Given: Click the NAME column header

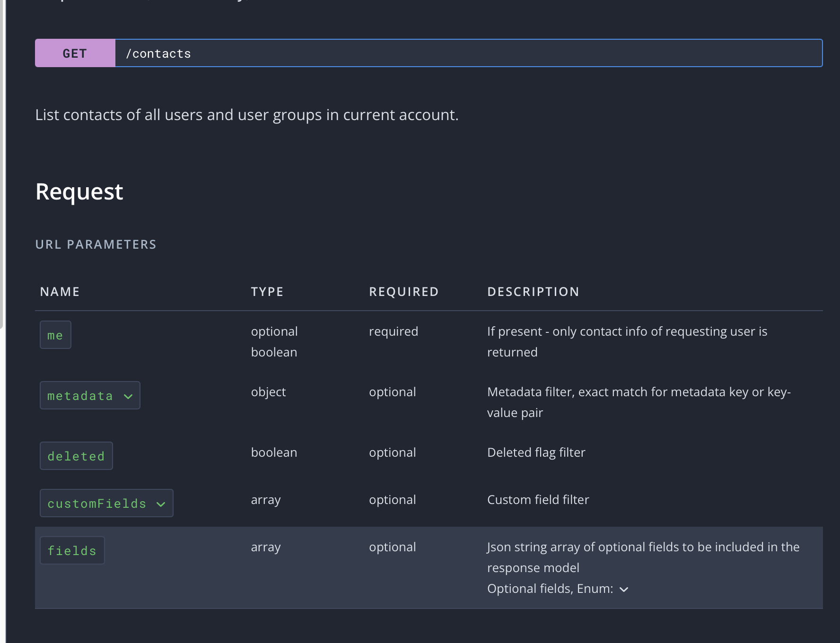Looking at the screenshot, I should click(60, 292).
